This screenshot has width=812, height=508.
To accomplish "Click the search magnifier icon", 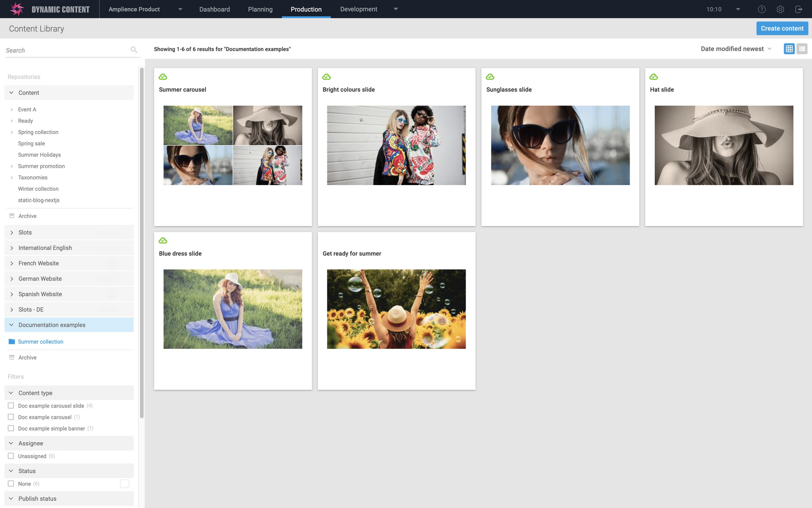I will click(134, 50).
